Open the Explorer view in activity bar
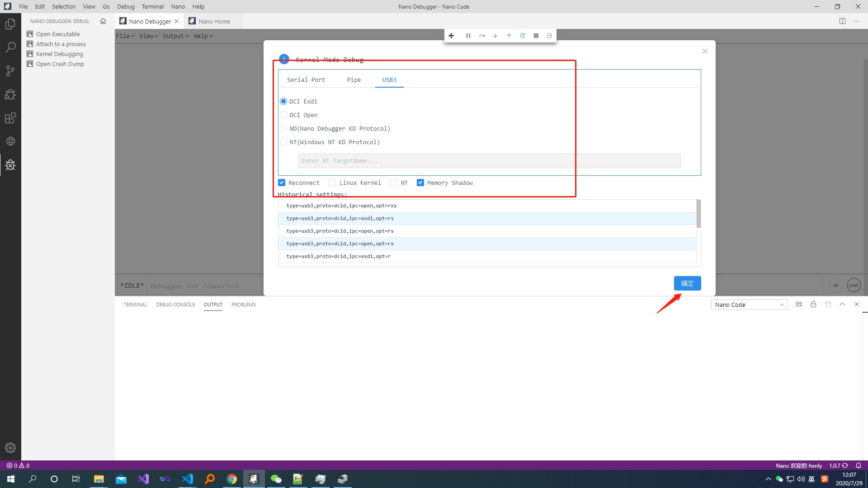This screenshot has height=488, width=868. tap(10, 24)
